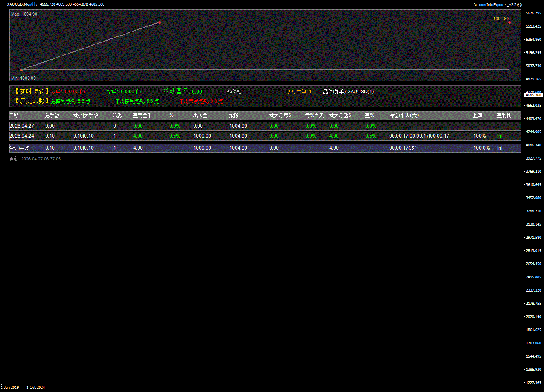Click the red end point of the equity curve
This screenshot has height=392, width=544.
510,22
